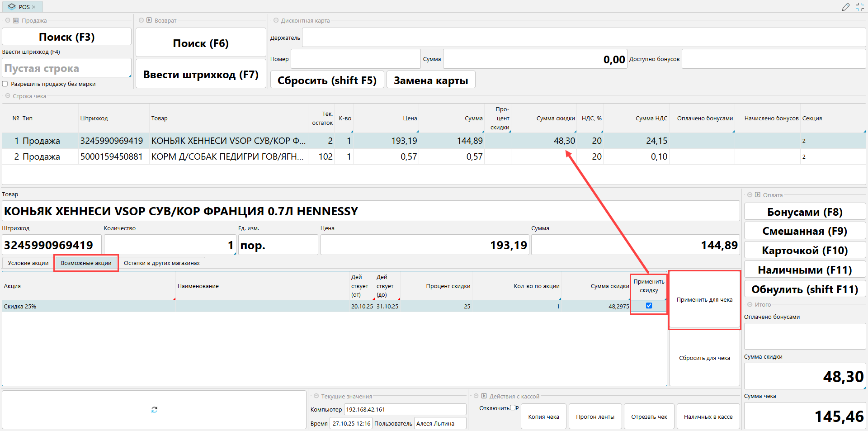Image resolution: width=868 pixels, height=431 pixels.
Task: Collapse the Строка чека section
Action: point(7,96)
